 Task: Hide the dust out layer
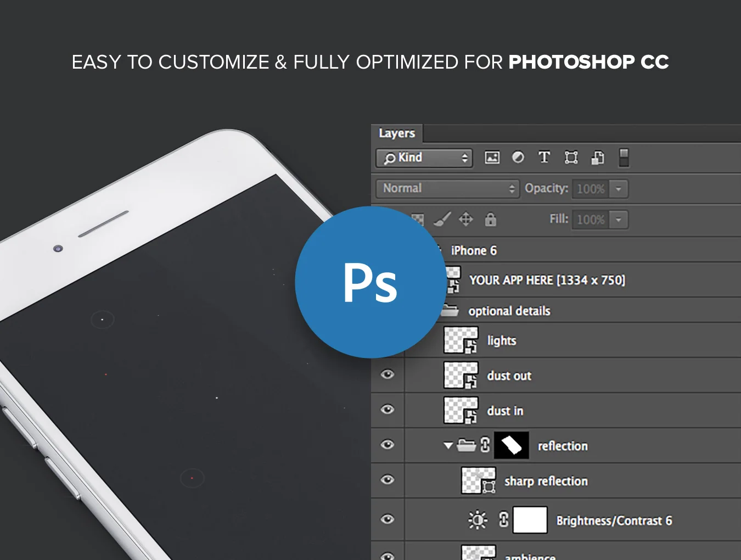(x=388, y=374)
